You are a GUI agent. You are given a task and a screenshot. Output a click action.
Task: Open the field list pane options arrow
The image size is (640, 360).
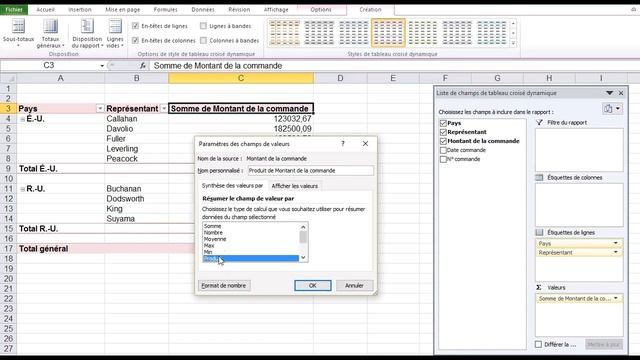pos(609,93)
